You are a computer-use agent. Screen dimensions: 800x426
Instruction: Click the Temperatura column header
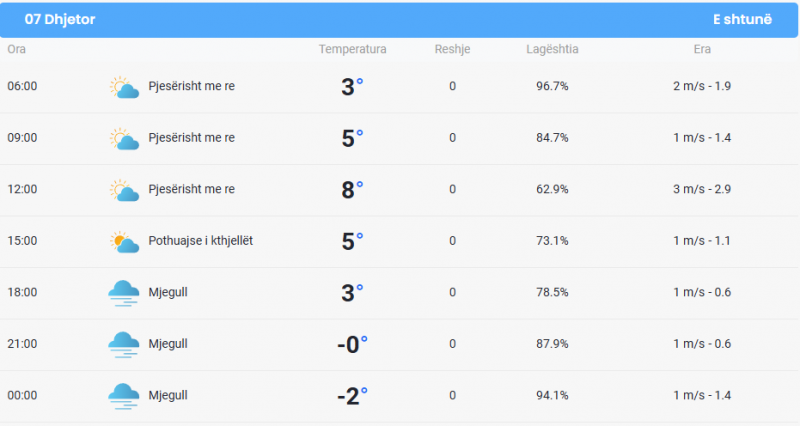353,49
